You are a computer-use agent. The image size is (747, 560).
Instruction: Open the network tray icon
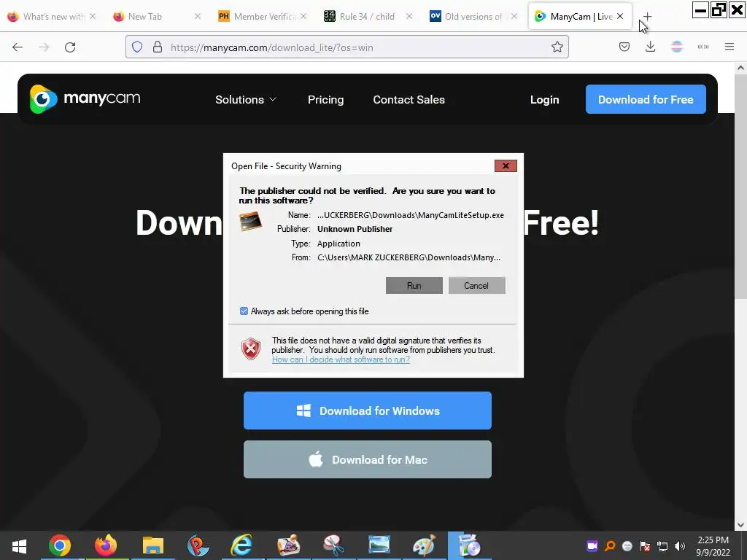click(662, 545)
